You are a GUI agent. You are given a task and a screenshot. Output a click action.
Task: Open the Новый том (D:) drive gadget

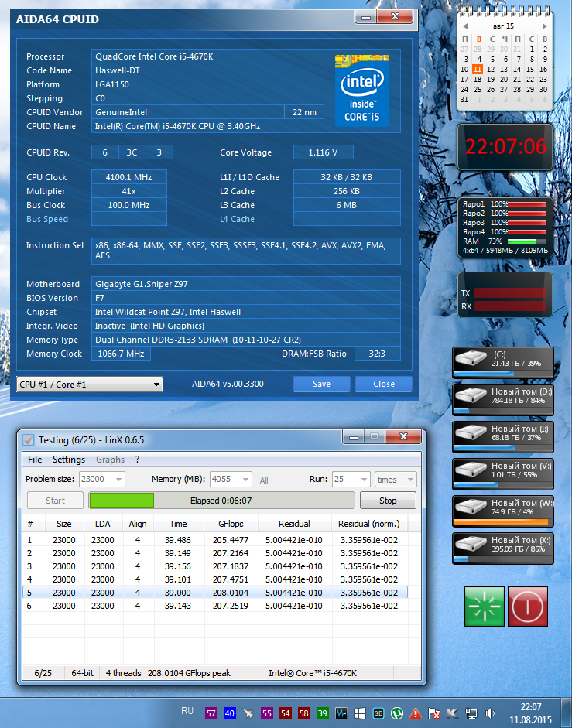[503, 400]
